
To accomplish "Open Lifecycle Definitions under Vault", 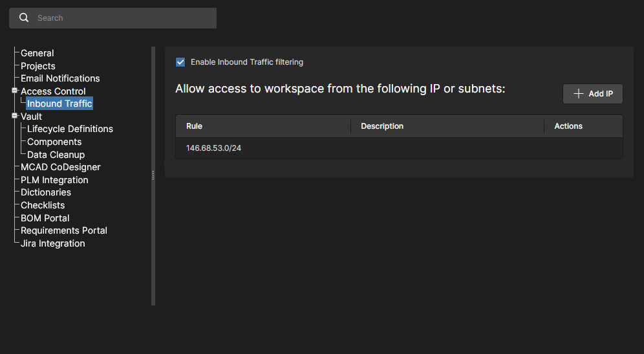I will click(70, 129).
